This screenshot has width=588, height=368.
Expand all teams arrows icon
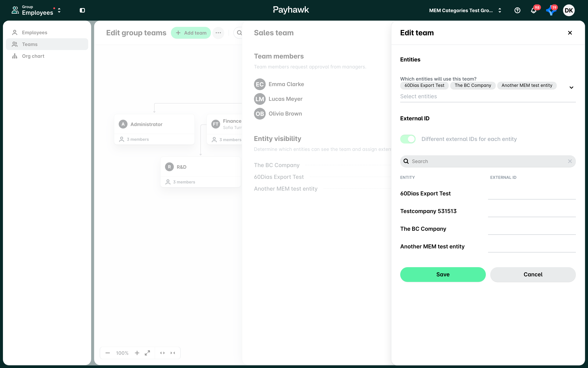[x=162, y=353]
